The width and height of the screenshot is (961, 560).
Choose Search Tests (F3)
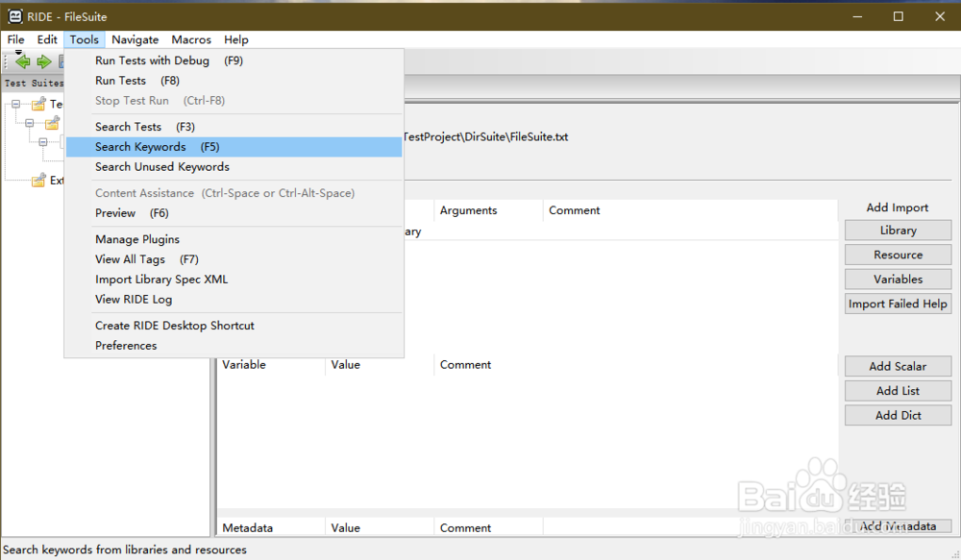coord(234,127)
